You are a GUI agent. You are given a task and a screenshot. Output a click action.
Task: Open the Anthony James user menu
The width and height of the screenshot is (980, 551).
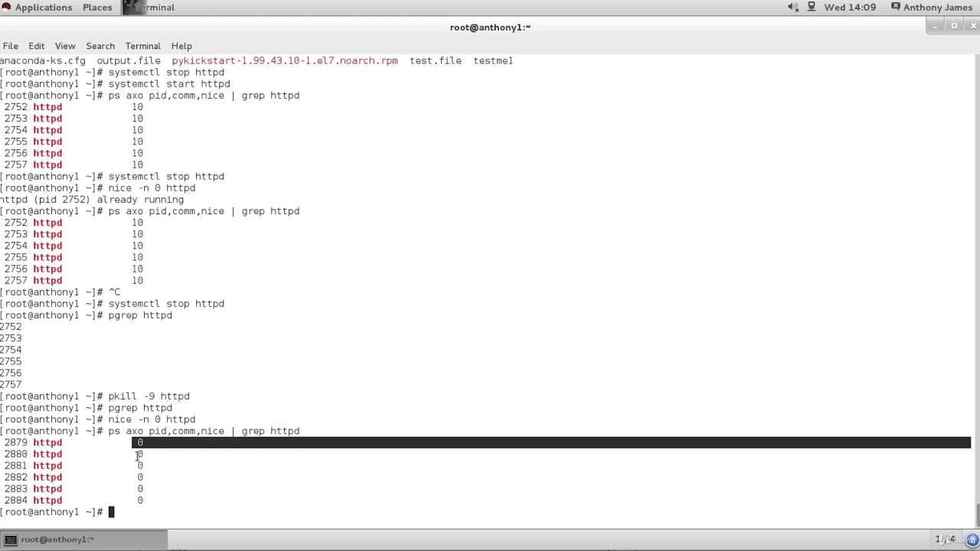(931, 7)
